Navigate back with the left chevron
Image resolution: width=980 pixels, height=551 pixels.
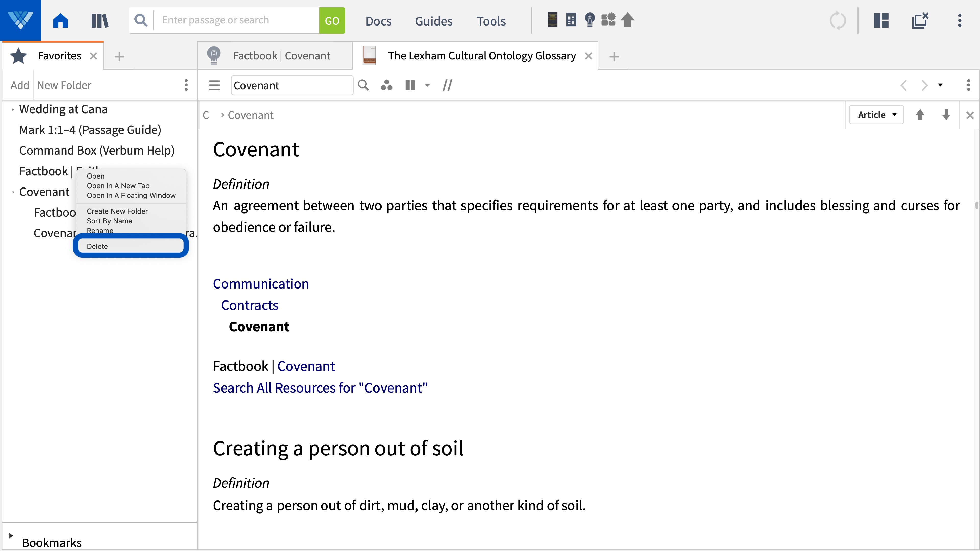pos(904,85)
